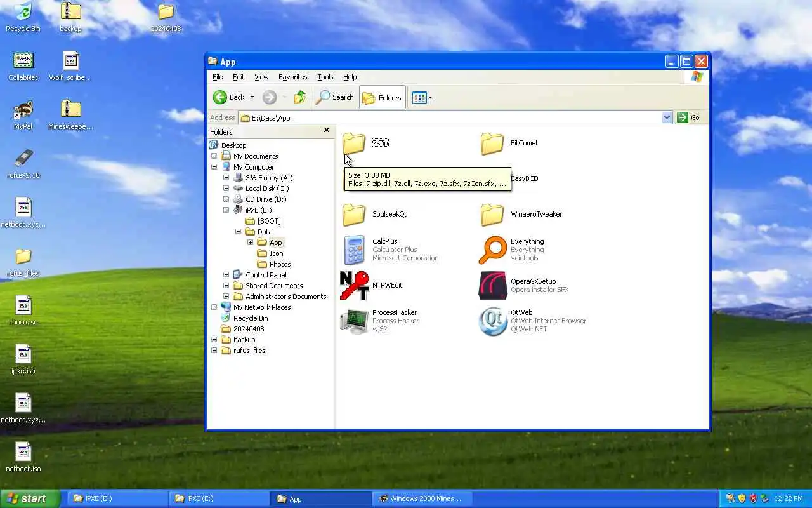This screenshot has width=812, height=508.
Task: Select 20240408 folder in tree
Action: click(249, 329)
